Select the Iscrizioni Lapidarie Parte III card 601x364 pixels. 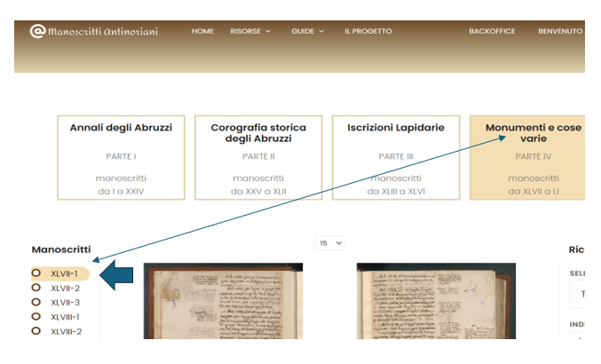pos(396,157)
